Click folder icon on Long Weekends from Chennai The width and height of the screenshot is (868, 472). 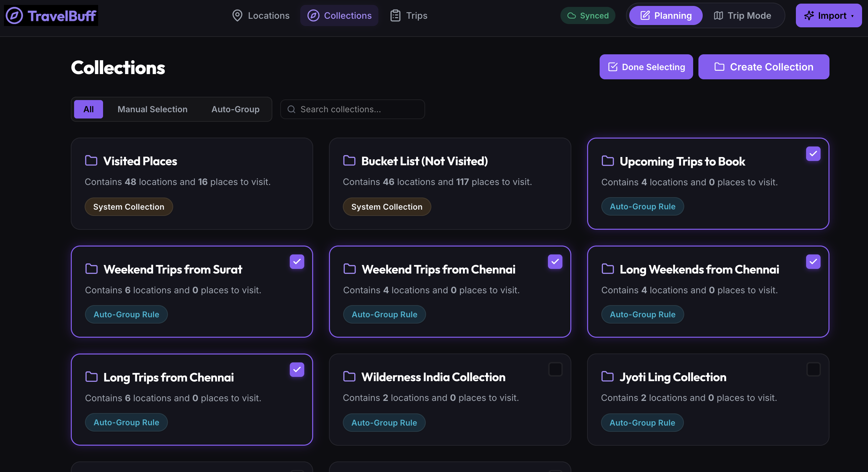point(608,269)
